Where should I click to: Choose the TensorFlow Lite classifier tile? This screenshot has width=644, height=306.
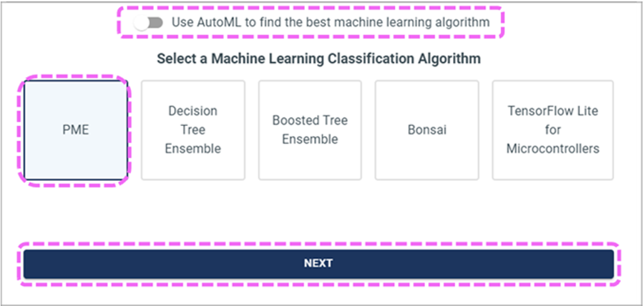552,130
